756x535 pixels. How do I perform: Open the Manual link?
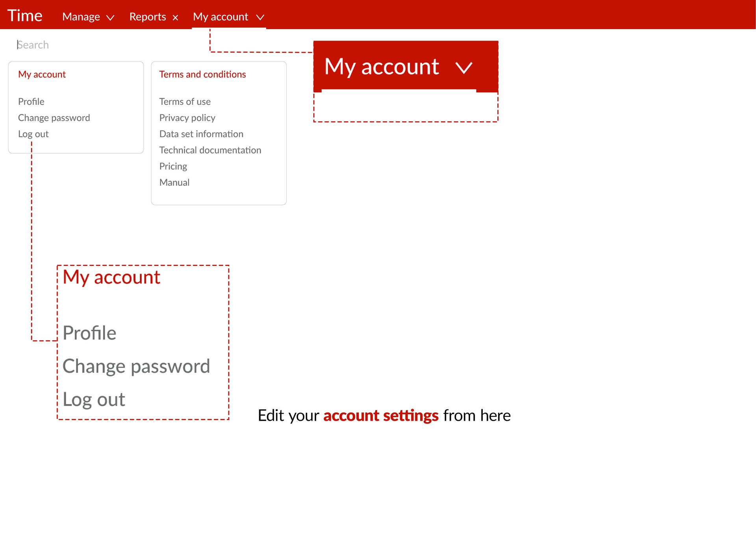click(174, 182)
